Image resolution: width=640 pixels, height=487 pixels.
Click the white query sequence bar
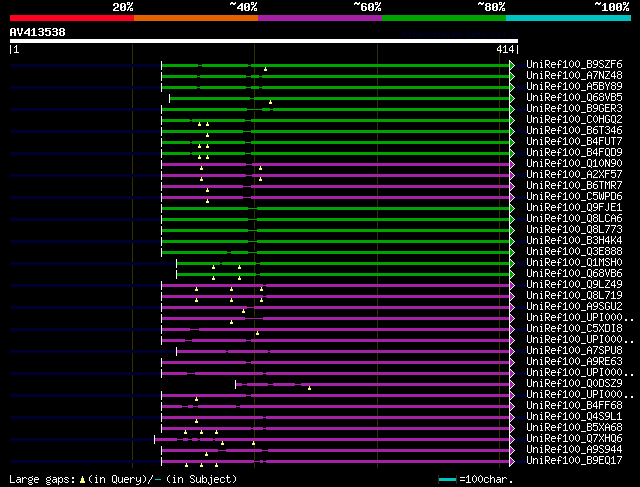pos(264,41)
